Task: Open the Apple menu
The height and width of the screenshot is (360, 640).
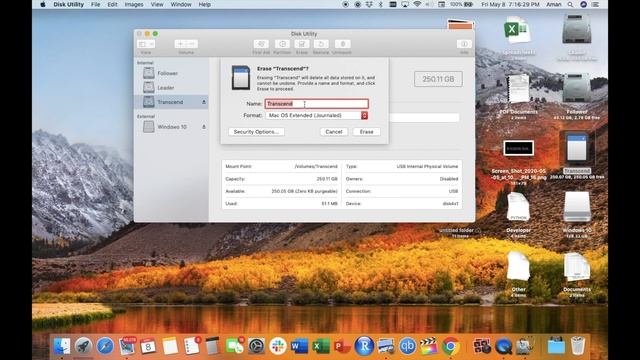Action: (x=43, y=4)
